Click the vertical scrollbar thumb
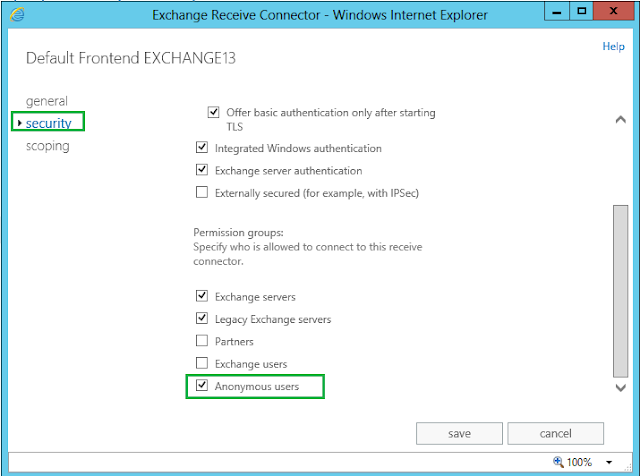 coord(620,291)
